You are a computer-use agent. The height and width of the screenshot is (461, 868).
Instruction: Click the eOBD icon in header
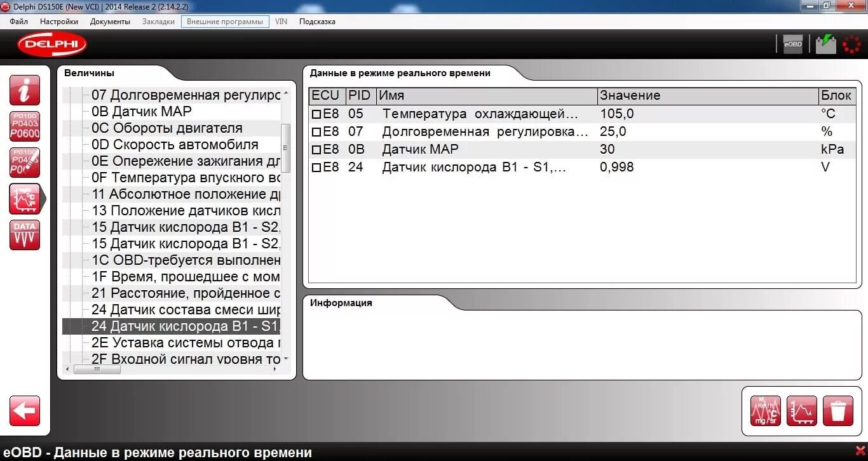click(792, 44)
